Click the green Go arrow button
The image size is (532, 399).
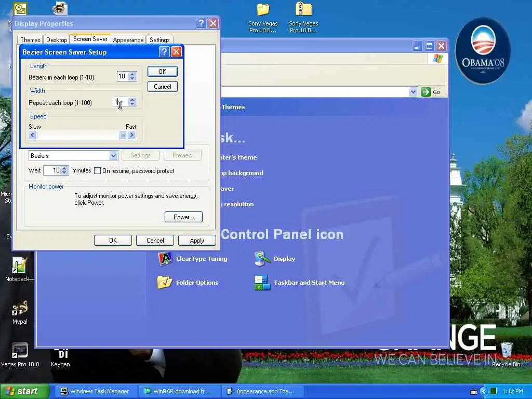(x=426, y=92)
